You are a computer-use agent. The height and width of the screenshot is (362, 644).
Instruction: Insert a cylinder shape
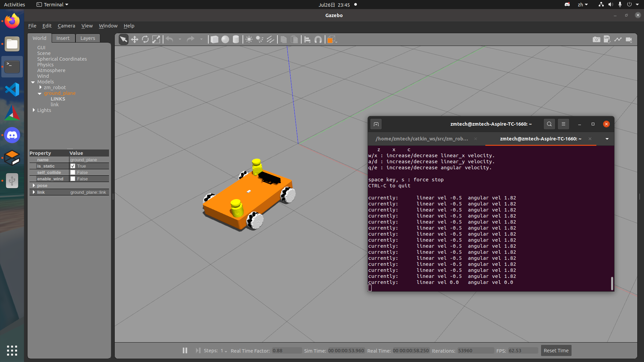click(236, 40)
